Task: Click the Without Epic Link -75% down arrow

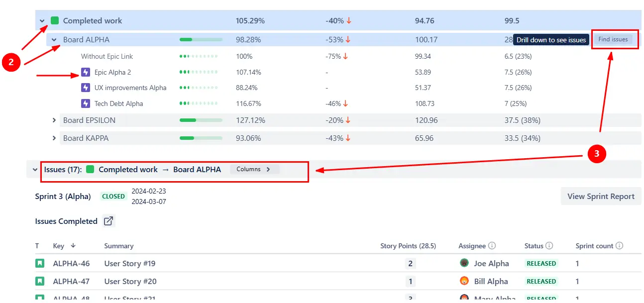Action: [x=345, y=56]
